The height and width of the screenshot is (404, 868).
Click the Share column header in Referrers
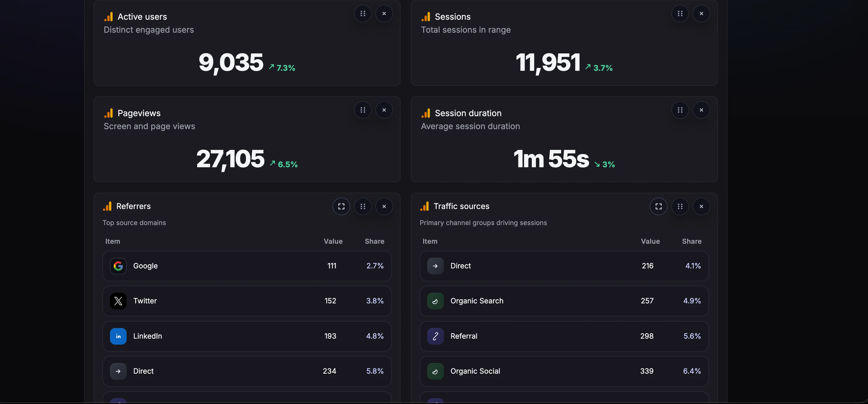[374, 241]
